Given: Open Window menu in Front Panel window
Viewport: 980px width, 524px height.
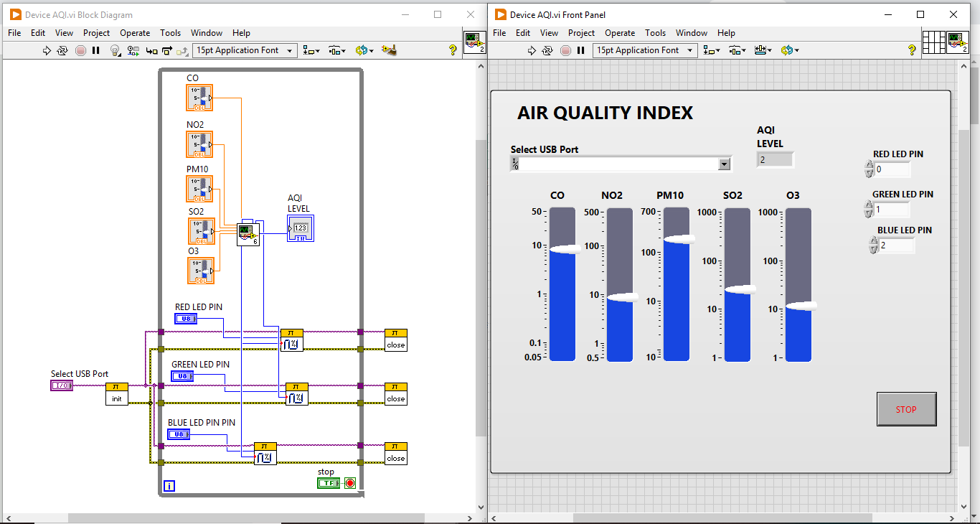Looking at the screenshot, I should (x=692, y=33).
